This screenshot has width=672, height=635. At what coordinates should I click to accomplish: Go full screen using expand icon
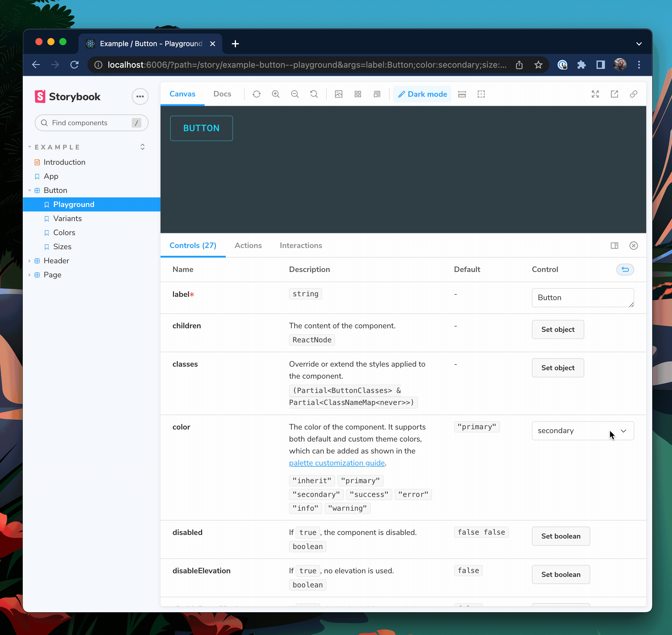click(x=595, y=94)
